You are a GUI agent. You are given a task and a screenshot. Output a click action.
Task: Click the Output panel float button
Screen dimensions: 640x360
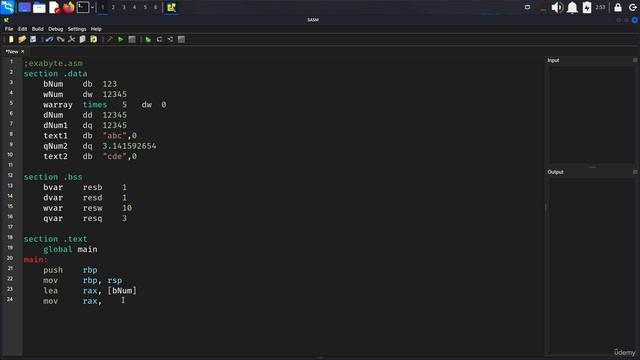pyautogui.click(x=635, y=172)
